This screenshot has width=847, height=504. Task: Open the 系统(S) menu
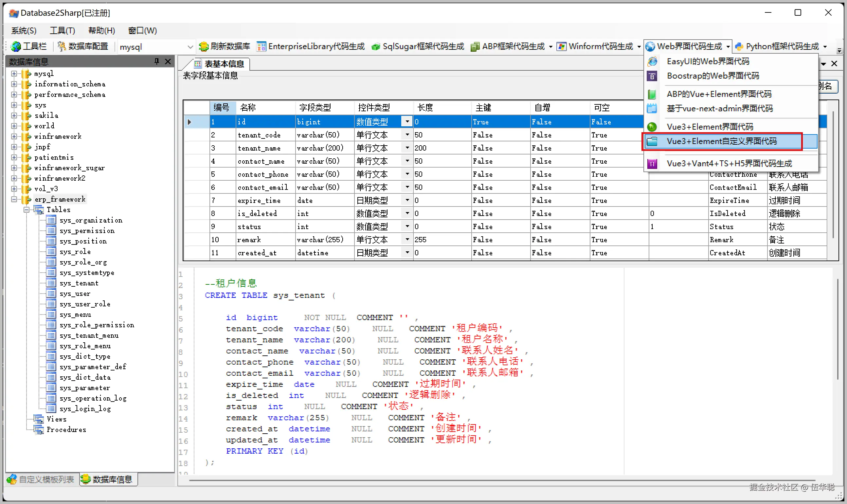pos(24,30)
